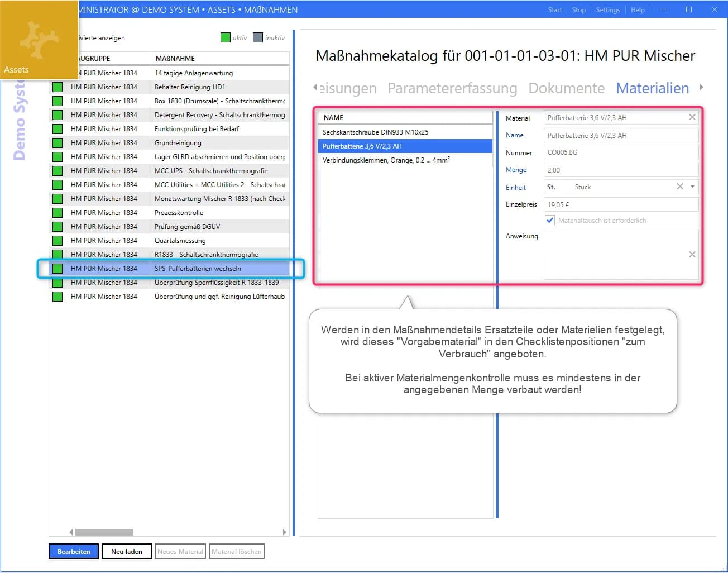Click the Neu laden button
Screen dimensions: 728x573
tap(127, 551)
